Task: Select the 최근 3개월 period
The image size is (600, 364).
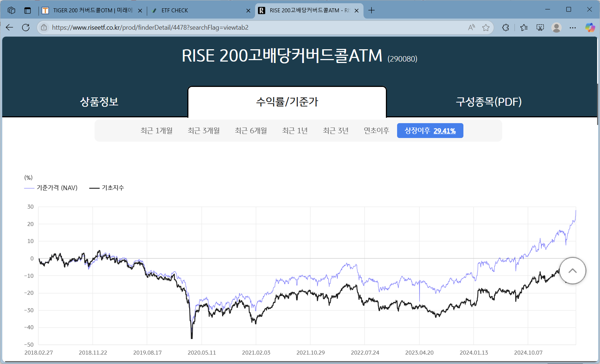Action: pyautogui.click(x=204, y=131)
